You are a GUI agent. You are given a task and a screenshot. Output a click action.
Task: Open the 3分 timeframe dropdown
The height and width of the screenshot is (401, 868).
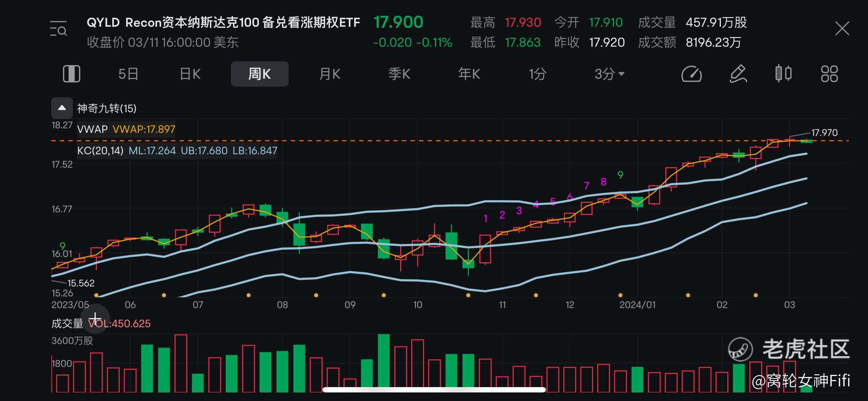click(610, 74)
